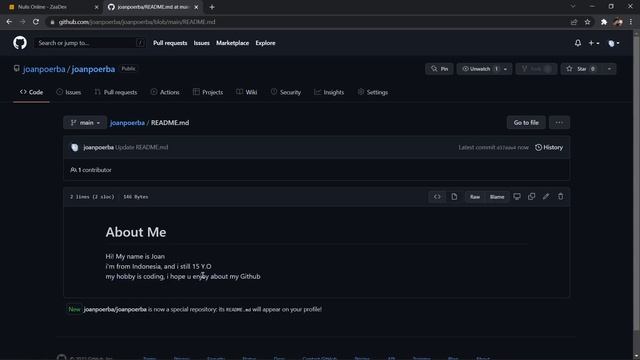This screenshot has height=360, width=640.
Task: Open the Security tab
Action: point(286,92)
